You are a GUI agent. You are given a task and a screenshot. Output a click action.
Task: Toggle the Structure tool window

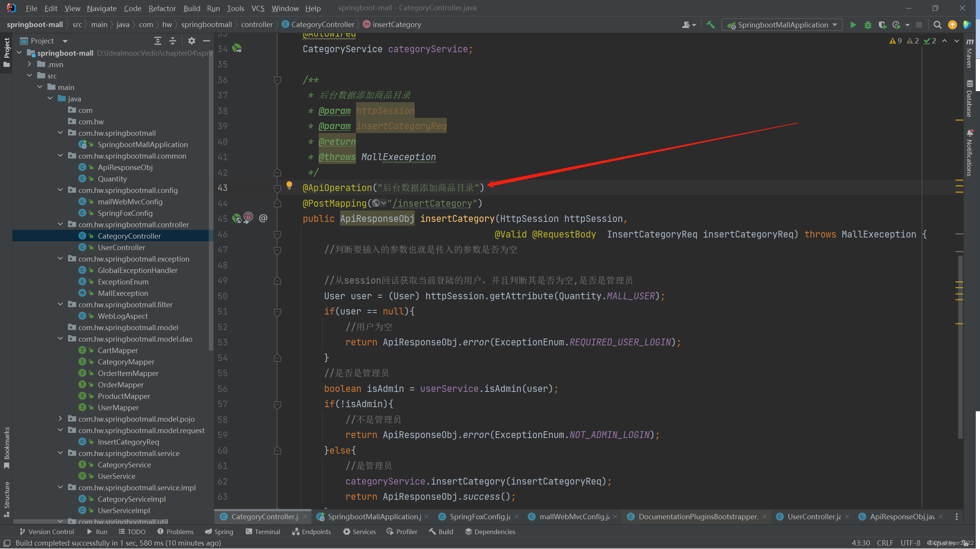coord(6,499)
